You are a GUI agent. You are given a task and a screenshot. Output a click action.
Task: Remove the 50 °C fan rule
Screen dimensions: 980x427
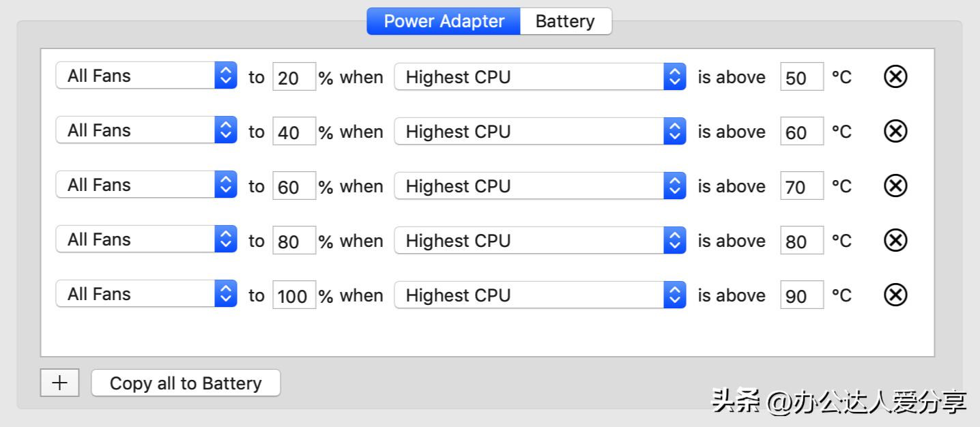coord(895,76)
